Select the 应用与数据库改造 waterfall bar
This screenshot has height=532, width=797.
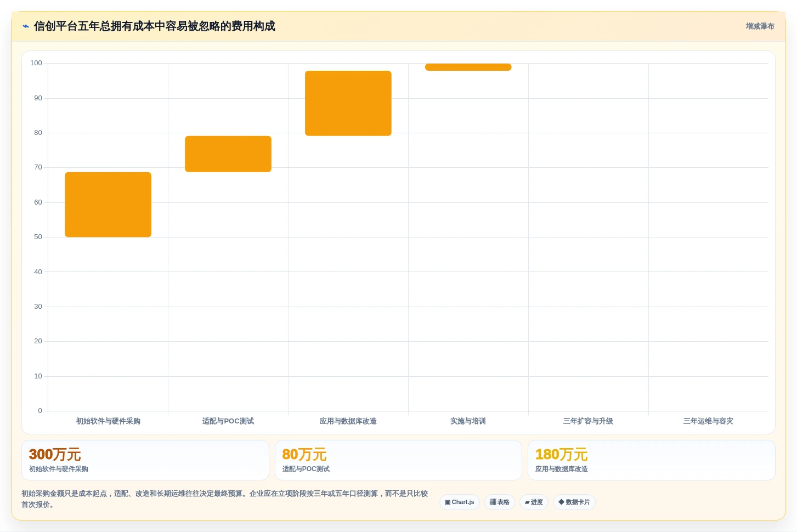(348, 103)
